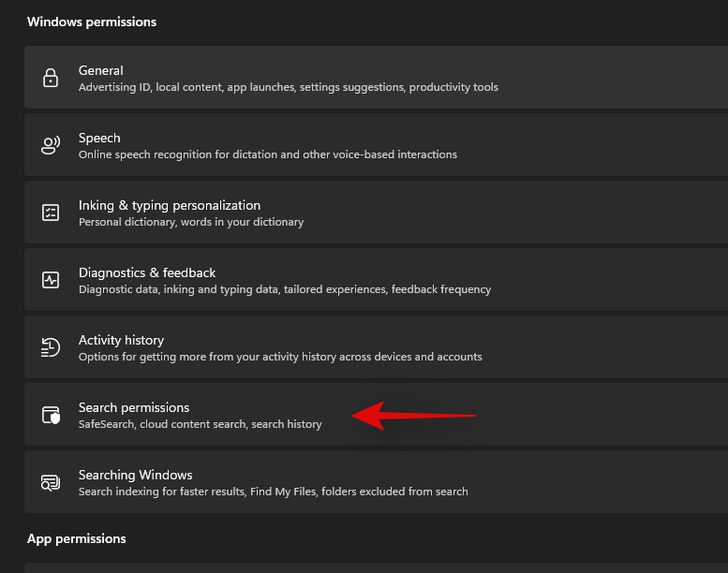Viewport: 728px width, 573px height.
Task: Click the Inking & typing checklist icon
Action: pyautogui.click(x=51, y=213)
